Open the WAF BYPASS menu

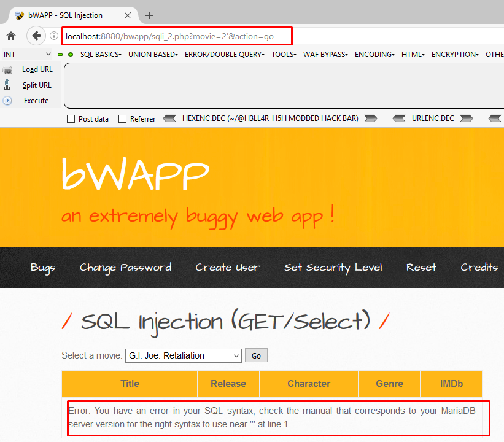coord(325,55)
